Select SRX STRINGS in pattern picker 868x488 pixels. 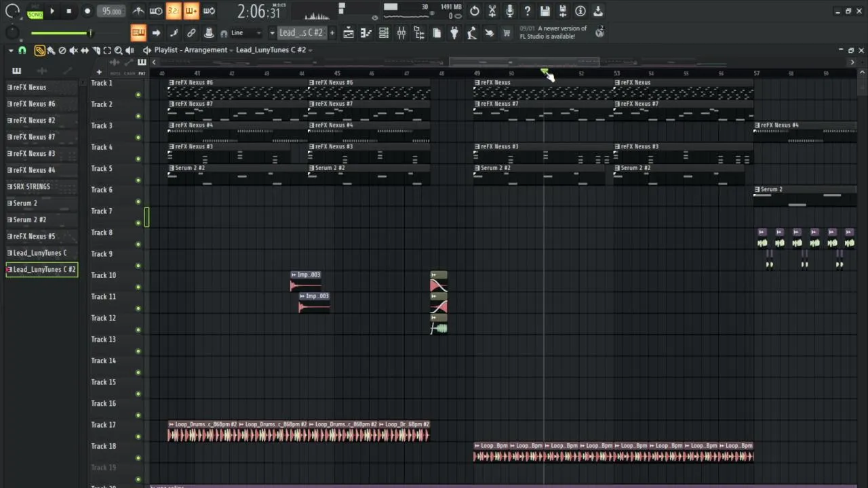[41, 186]
